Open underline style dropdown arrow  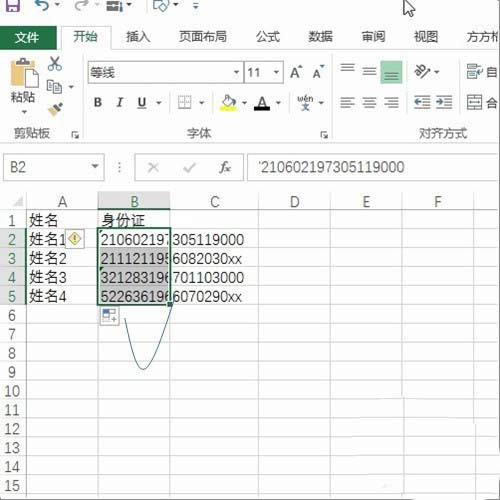click(159, 103)
